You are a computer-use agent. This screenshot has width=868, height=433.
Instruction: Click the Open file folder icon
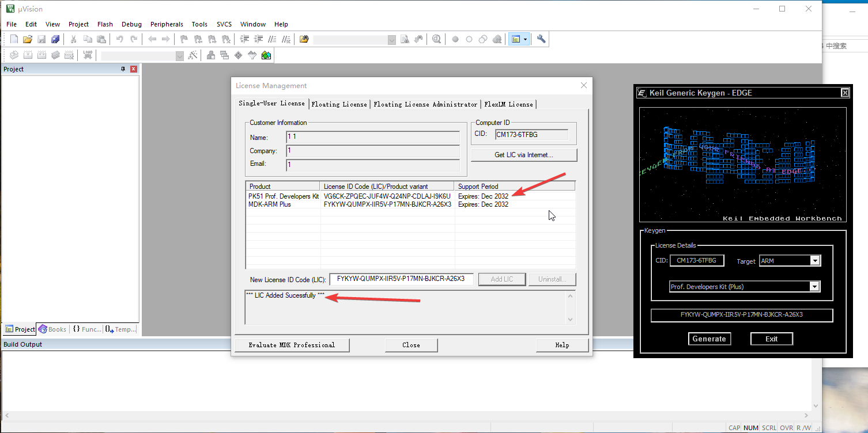tap(28, 39)
